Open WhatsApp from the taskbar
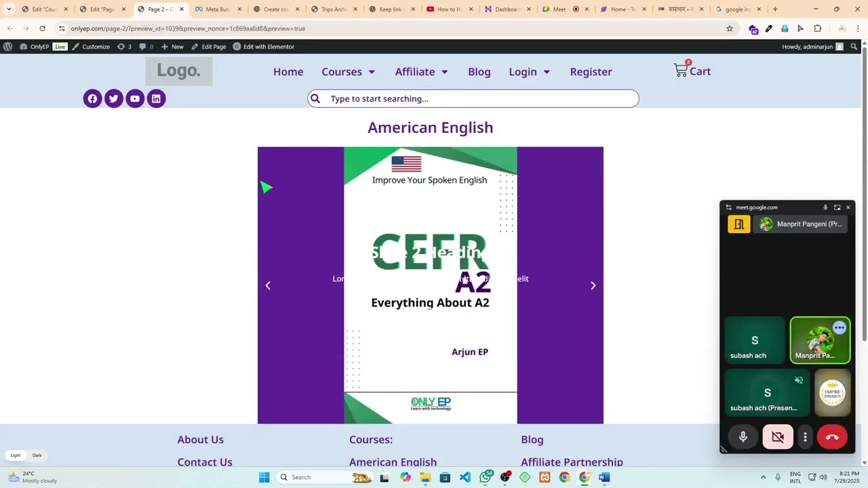The image size is (868, 488). click(486, 477)
